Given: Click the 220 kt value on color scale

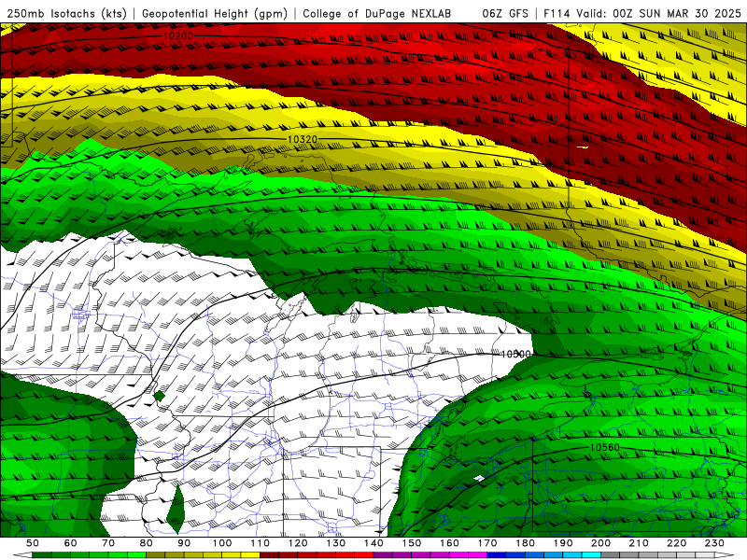Looking at the screenshot, I should (677, 543).
